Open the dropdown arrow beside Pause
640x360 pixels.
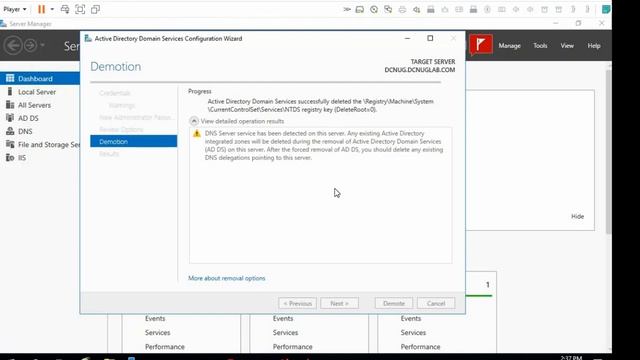click(x=52, y=9)
